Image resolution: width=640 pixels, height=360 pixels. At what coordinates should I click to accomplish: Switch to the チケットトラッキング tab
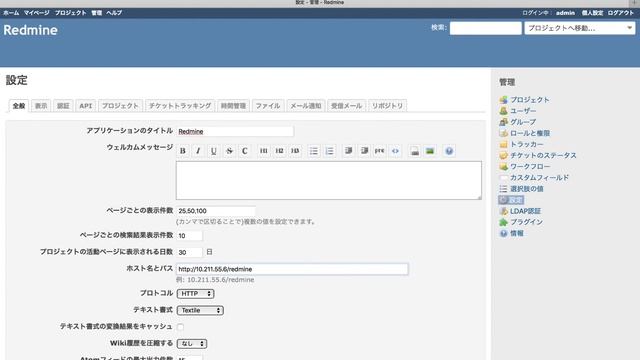pos(180,106)
